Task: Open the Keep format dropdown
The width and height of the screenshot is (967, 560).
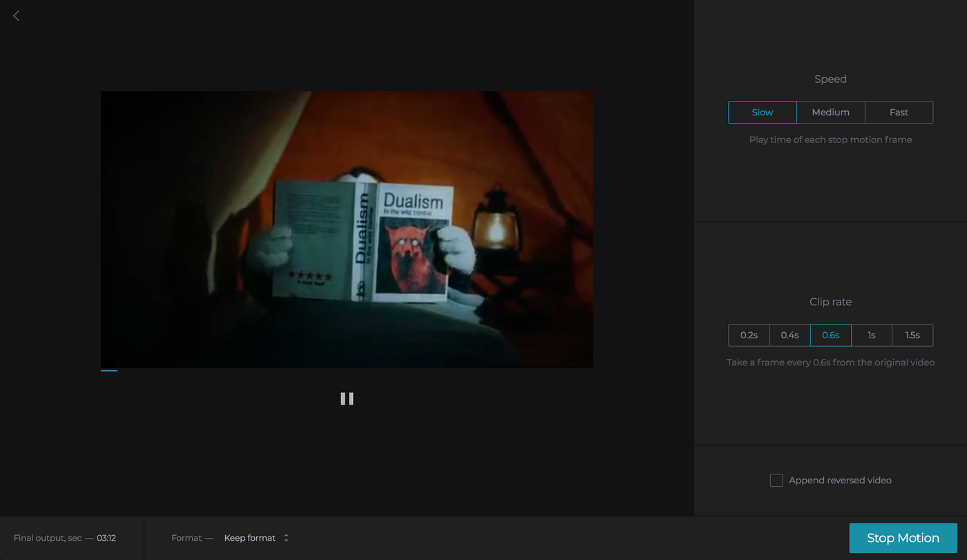Action: [x=256, y=538]
